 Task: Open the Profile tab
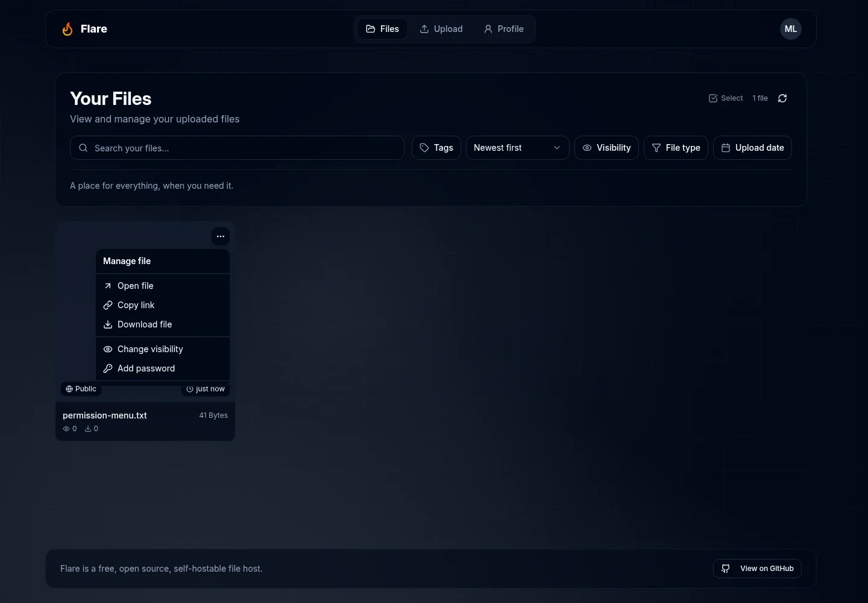[x=504, y=29]
